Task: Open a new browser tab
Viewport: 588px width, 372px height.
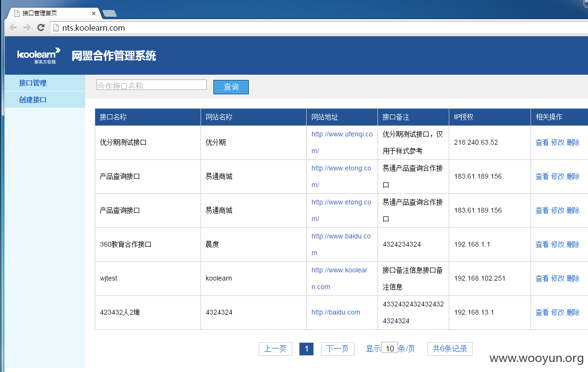Action: [110, 13]
